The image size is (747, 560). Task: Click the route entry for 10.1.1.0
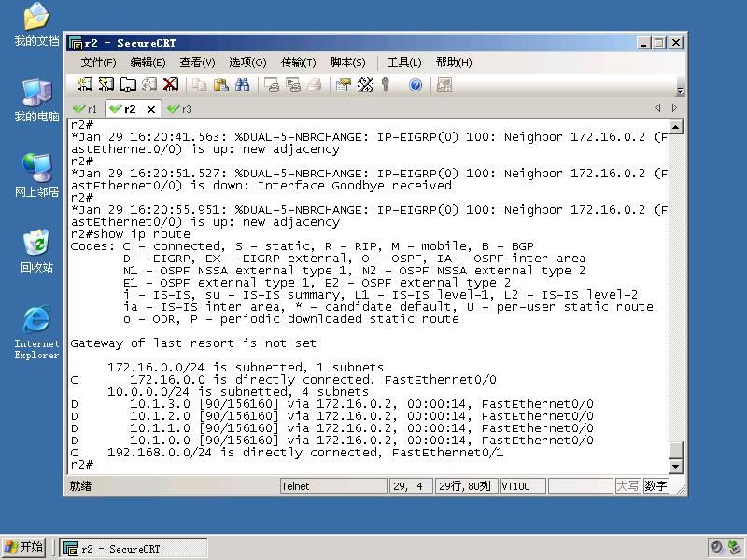tap(332, 428)
